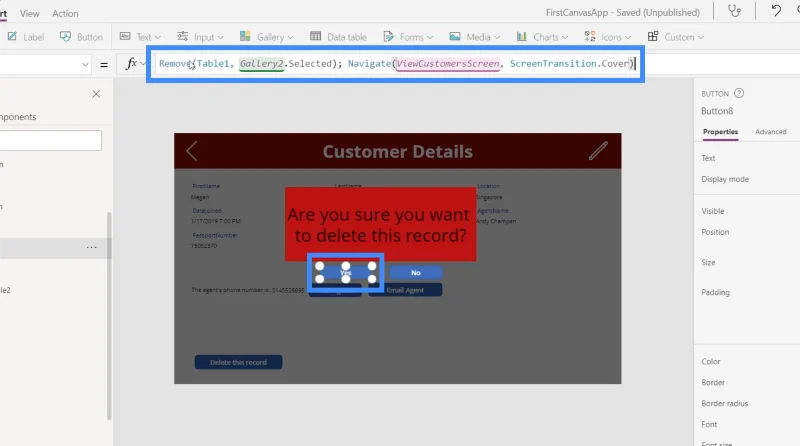
Task: Open the View menu
Action: click(30, 13)
